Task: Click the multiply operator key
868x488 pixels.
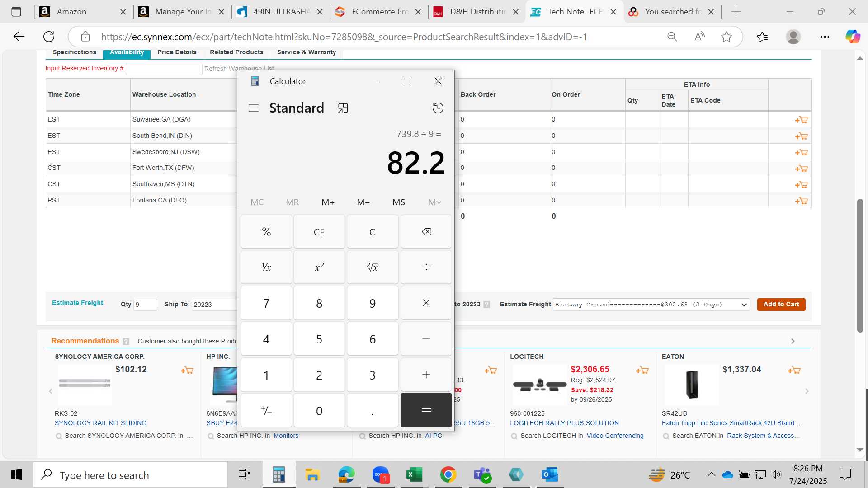Action: click(x=426, y=303)
